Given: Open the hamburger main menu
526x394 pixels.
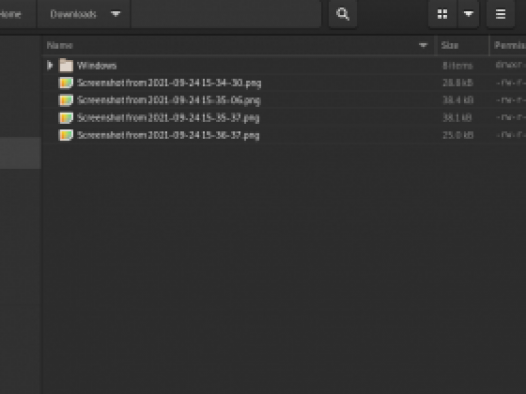Looking at the screenshot, I should point(500,14).
